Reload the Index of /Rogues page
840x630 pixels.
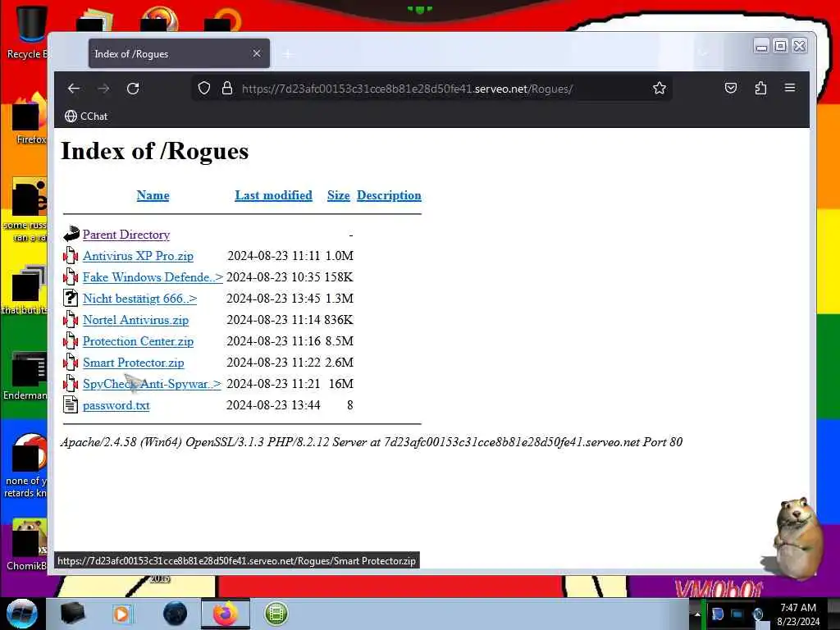coord(133,89)
